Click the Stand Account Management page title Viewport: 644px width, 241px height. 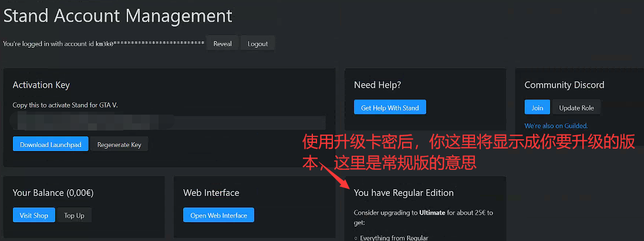[118, 16]
